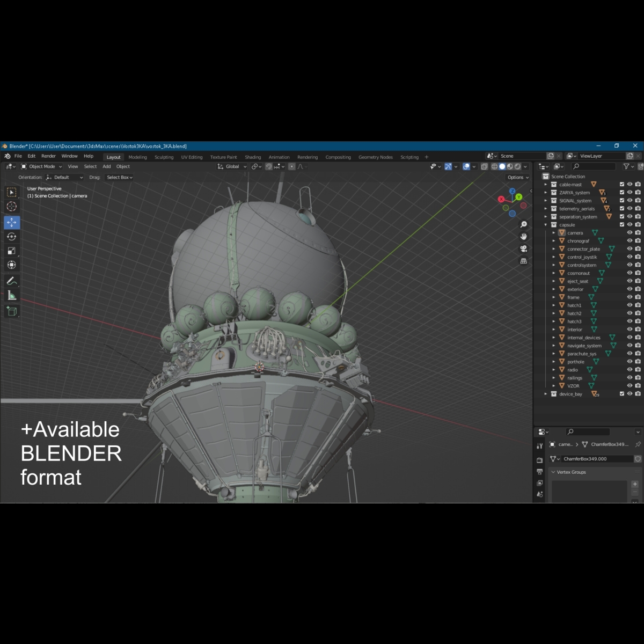
Task: Expand the device_bay collection
Action: tap(546, 394)
